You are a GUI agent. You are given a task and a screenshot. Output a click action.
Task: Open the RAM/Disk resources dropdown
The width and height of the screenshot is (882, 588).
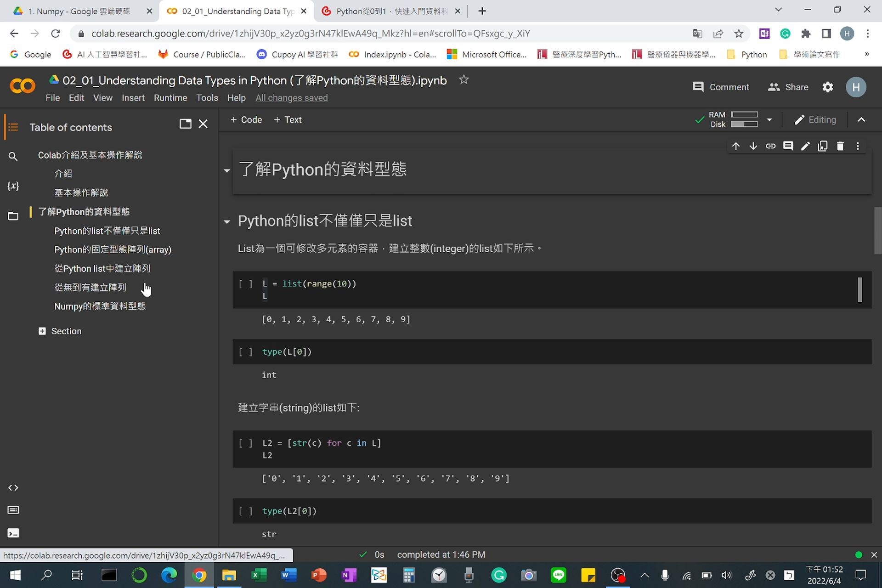click(770, 119)
